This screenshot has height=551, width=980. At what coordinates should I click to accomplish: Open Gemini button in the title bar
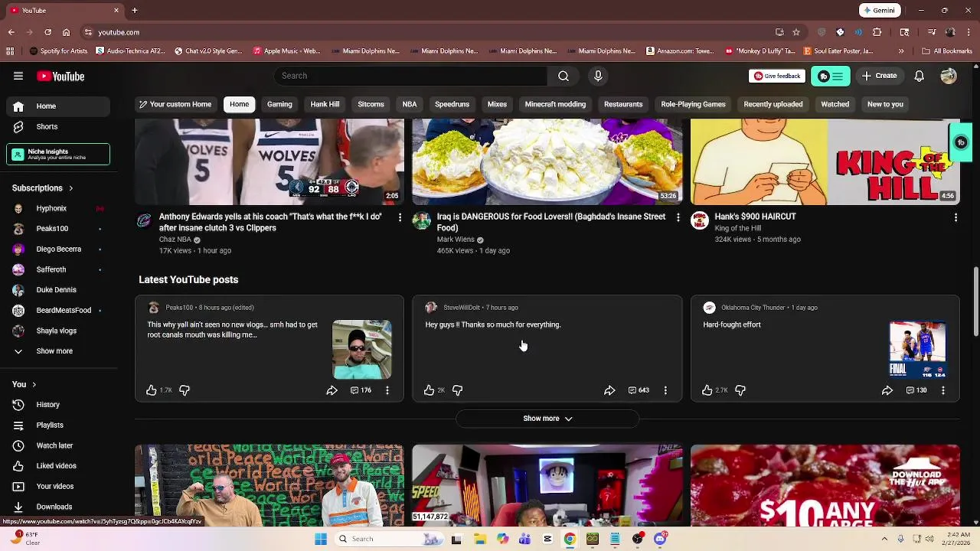coord(879,11)
